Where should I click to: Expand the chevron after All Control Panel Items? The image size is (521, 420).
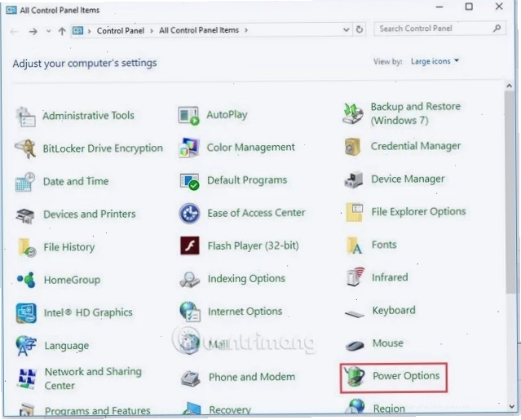[x=246, y=30]
